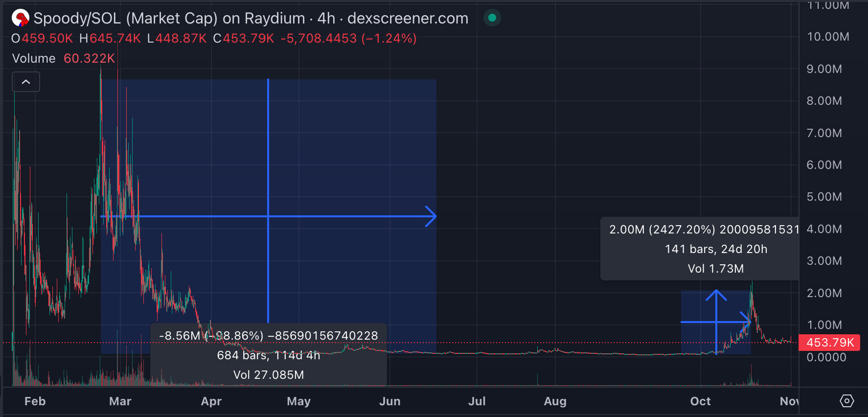Screen dimensions: 868x417
Task: Click the 4.00M price scale label
Action: (x=824, y=229)
